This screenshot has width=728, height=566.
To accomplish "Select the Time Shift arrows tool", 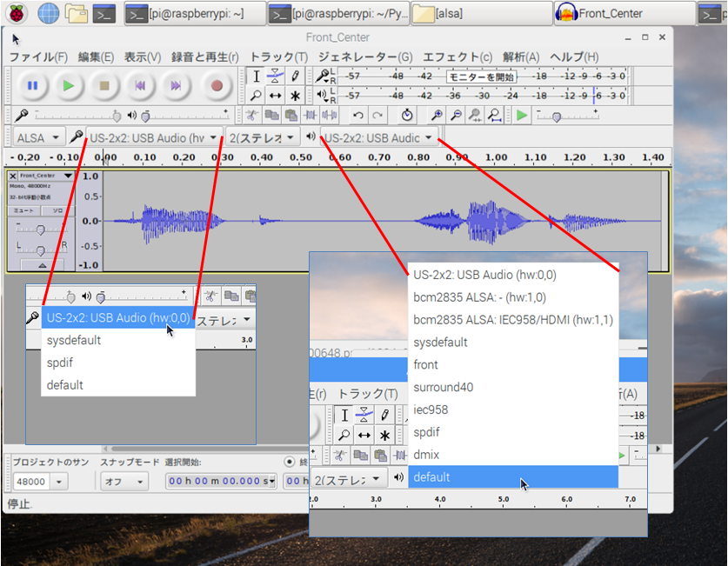I will [x=276, y=96].
